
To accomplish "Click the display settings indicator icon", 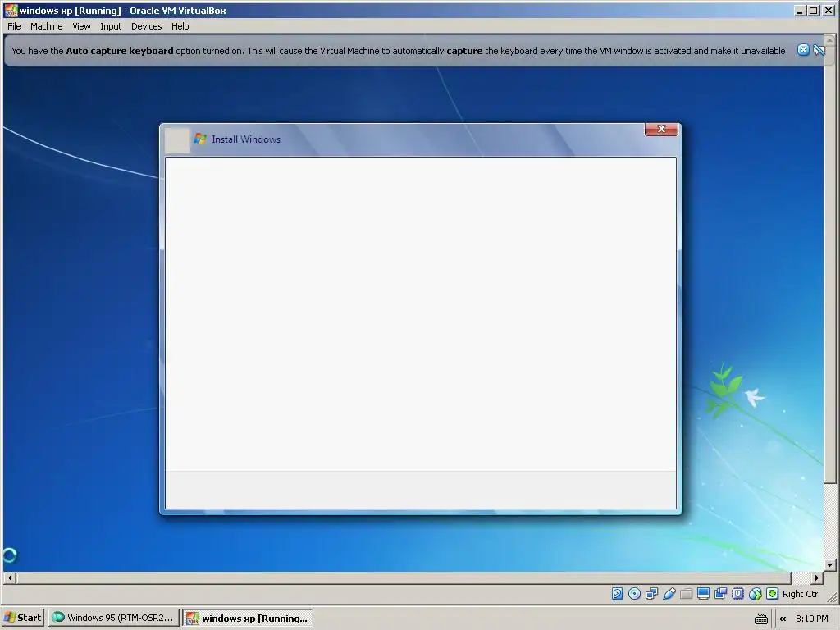I will (x=703, y=594).
